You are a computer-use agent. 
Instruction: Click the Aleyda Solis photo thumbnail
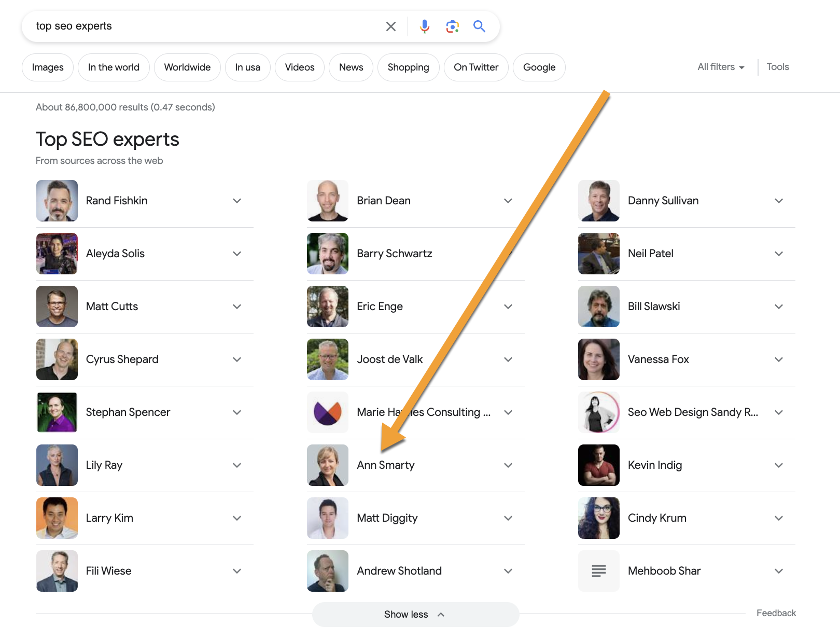click(57, 254)
